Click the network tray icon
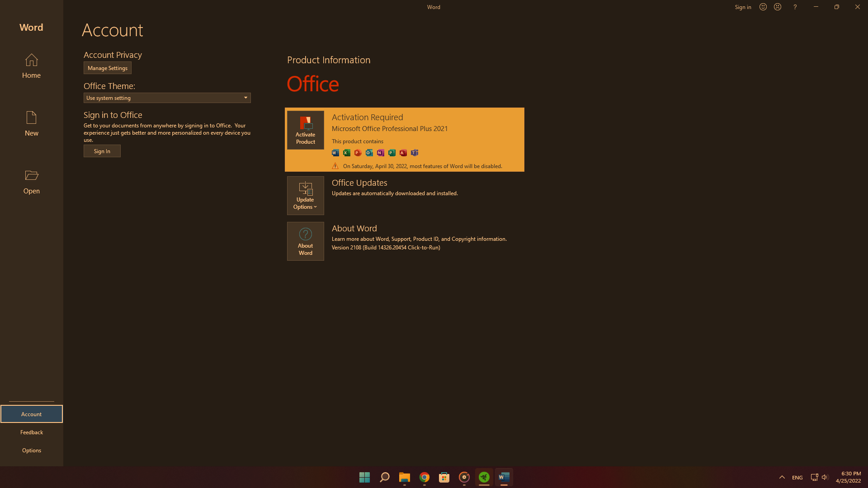Screen dimensions: 868x488 click(814, 477)
